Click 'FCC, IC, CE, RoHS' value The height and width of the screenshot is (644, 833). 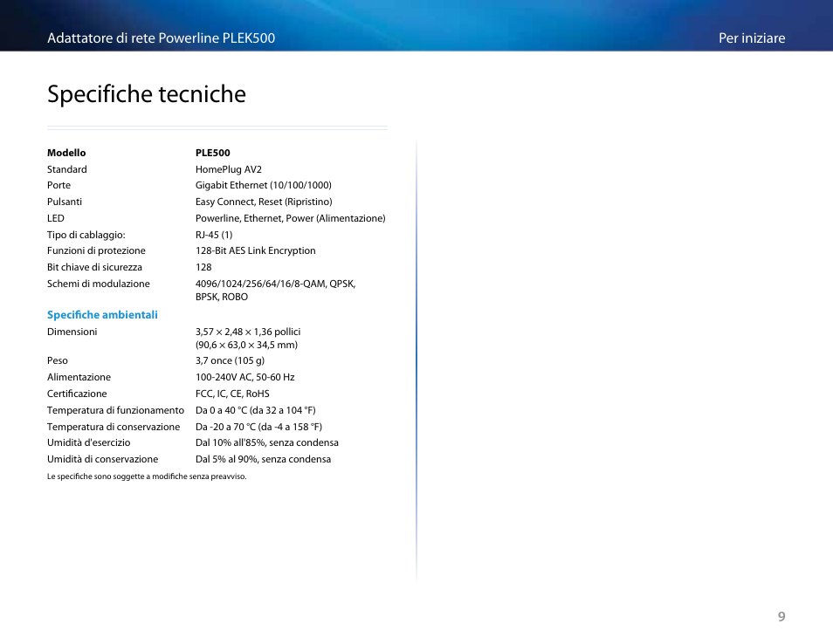(232, 394)
